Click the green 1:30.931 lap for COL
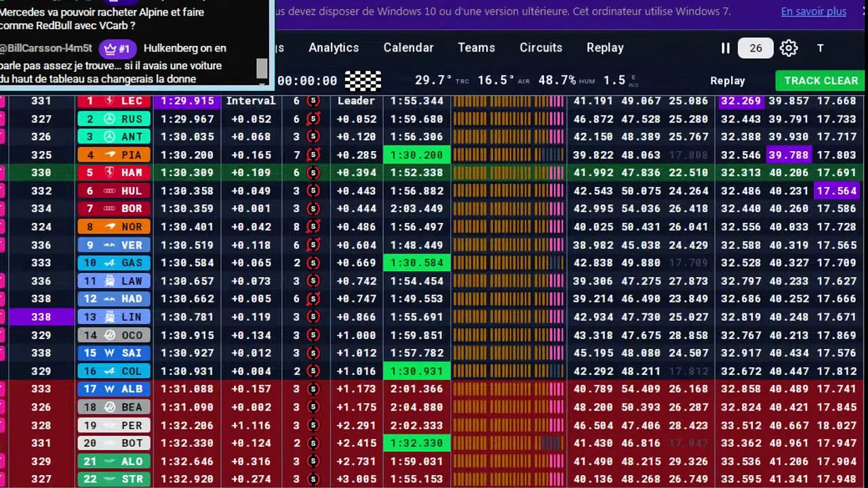Screen dimensions: 868x488 click(x=416, y=371)
